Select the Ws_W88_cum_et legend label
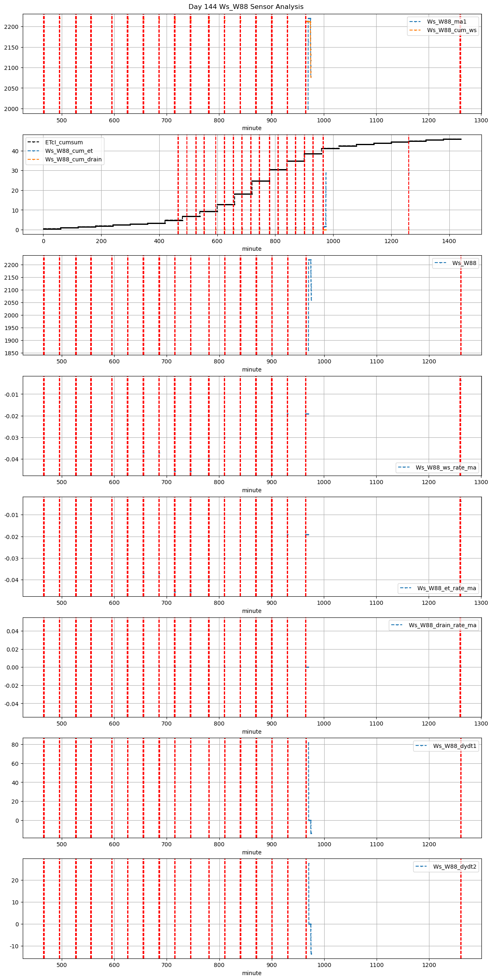The height and width of the screenshot is (980, 492). coord(69,151)
